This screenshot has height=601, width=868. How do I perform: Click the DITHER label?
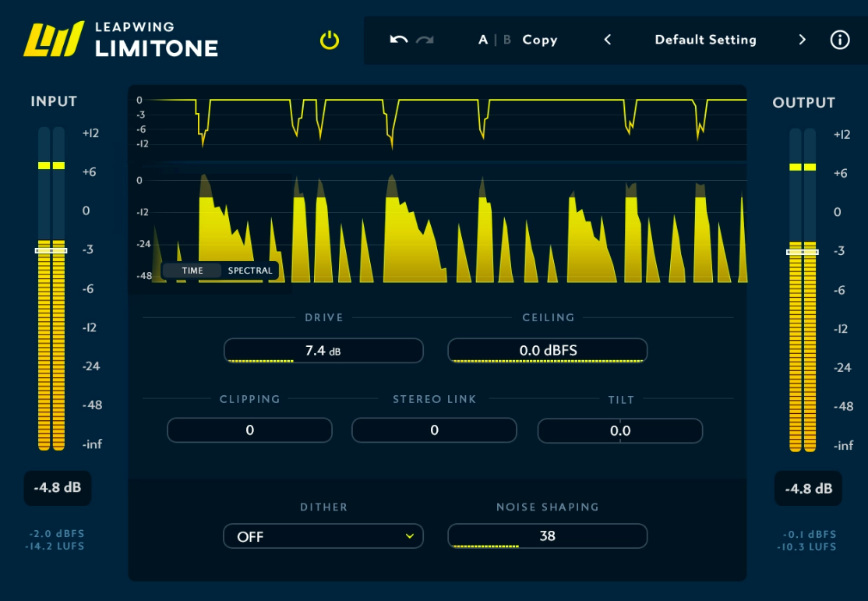pos(324,507)
